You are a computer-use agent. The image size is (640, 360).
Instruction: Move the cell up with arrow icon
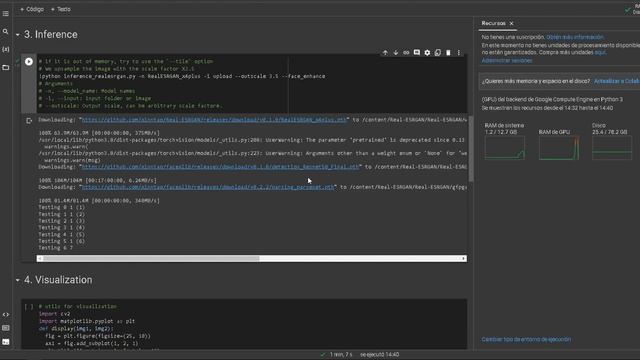coord(385,53)
